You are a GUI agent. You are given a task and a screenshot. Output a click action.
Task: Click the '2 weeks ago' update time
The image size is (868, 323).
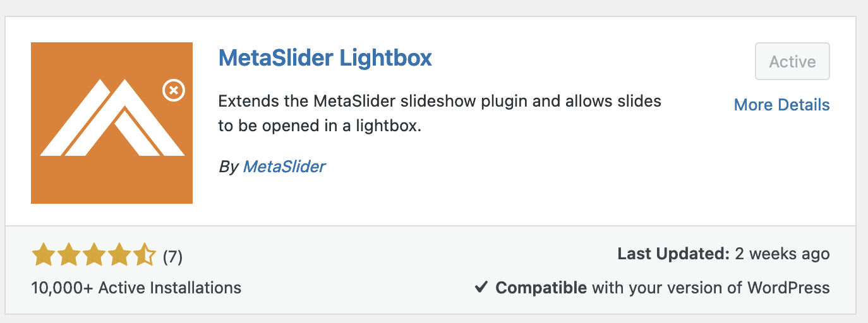782,254
